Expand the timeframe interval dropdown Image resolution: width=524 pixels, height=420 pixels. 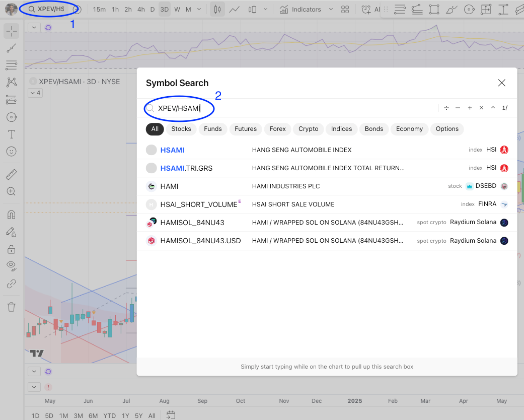(199, 10)
